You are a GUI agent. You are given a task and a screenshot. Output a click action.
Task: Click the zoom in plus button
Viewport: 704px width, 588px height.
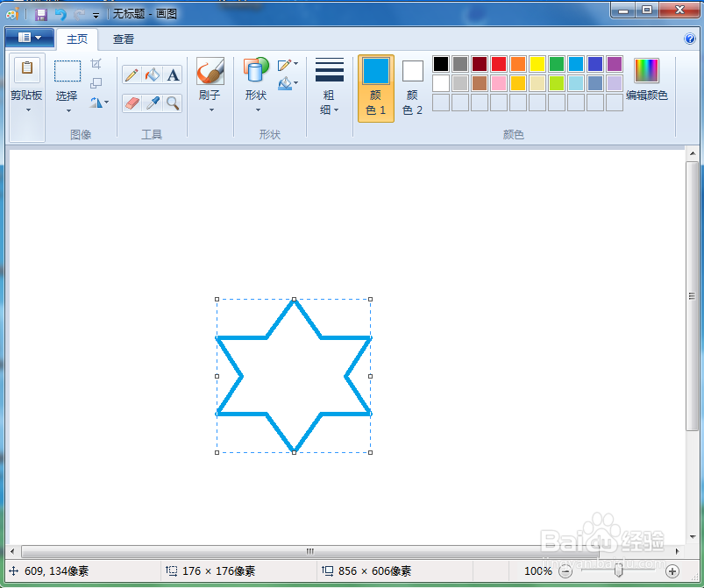[672, 571]
